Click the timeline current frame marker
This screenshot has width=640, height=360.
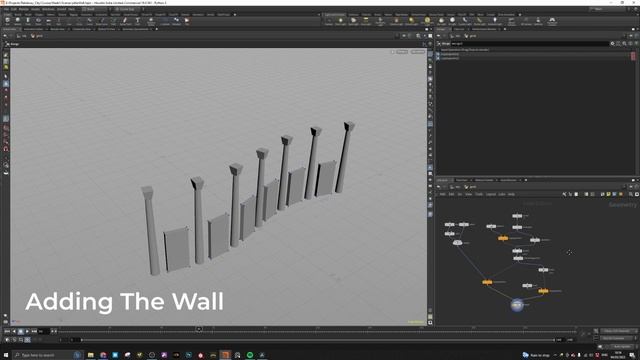pos(199,329)
